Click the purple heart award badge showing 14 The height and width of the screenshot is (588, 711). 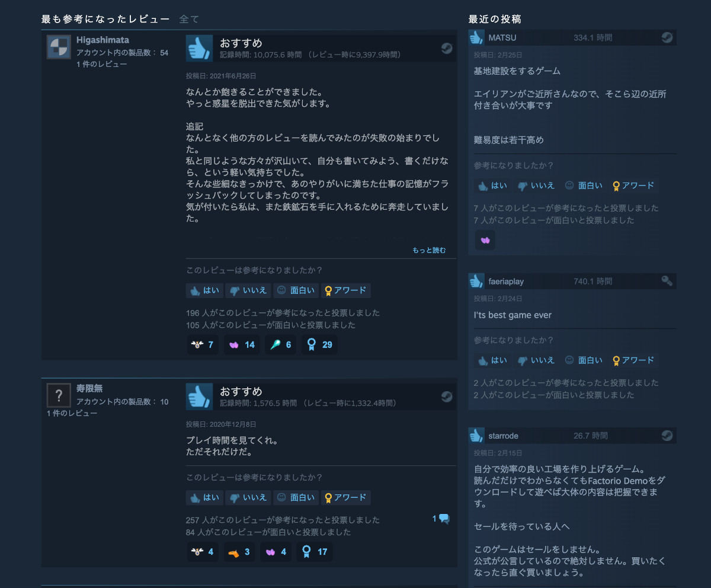(x=242, y=344)
